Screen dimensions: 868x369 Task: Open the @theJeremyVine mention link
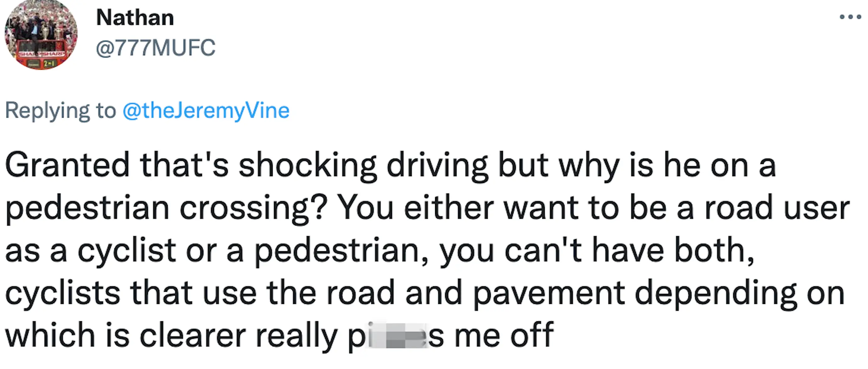coord(206,111)
